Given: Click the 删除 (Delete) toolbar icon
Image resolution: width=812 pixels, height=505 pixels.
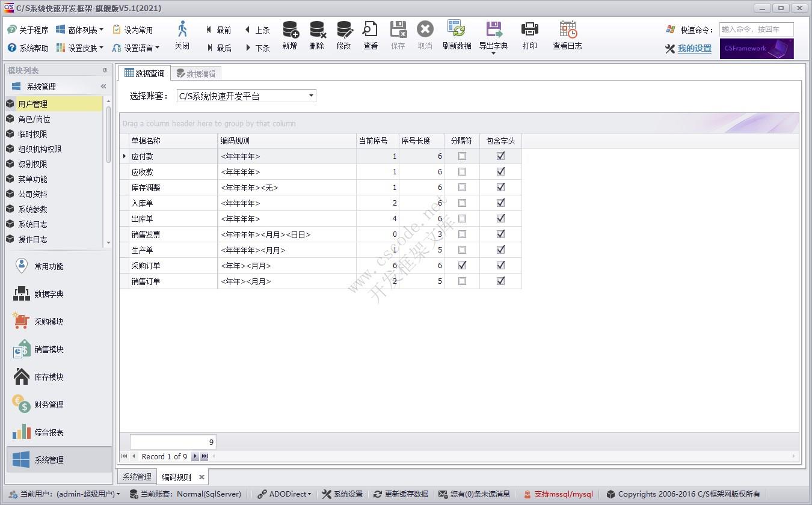Looking at the screenshot, I should [317, 36].
